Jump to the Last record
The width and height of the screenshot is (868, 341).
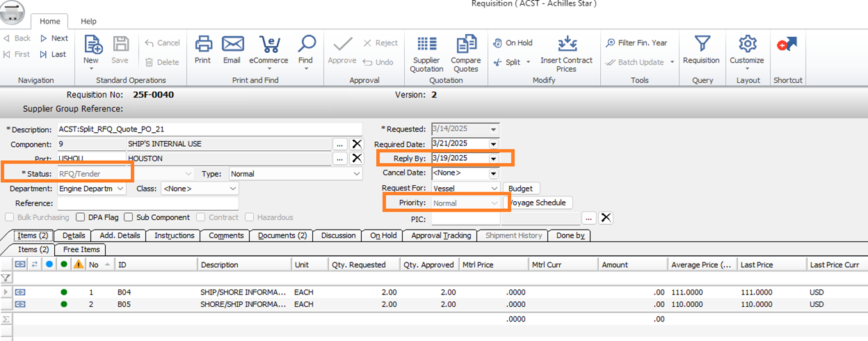pyautogui.click(x=54, y=54)
